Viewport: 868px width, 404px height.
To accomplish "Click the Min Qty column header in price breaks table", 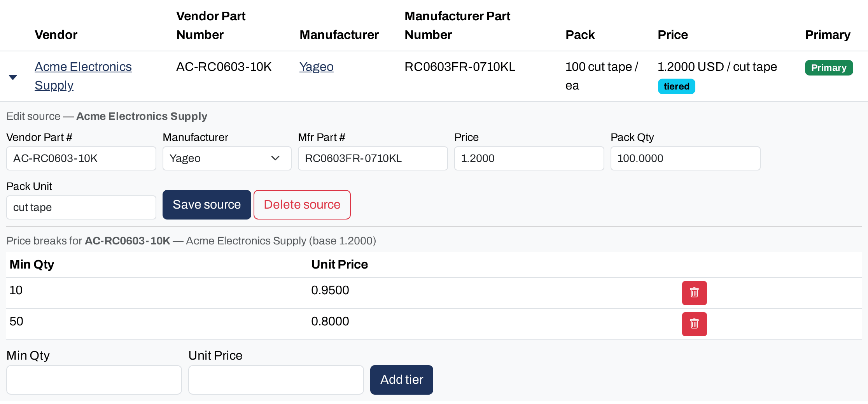I will click(x=32, y=264).
